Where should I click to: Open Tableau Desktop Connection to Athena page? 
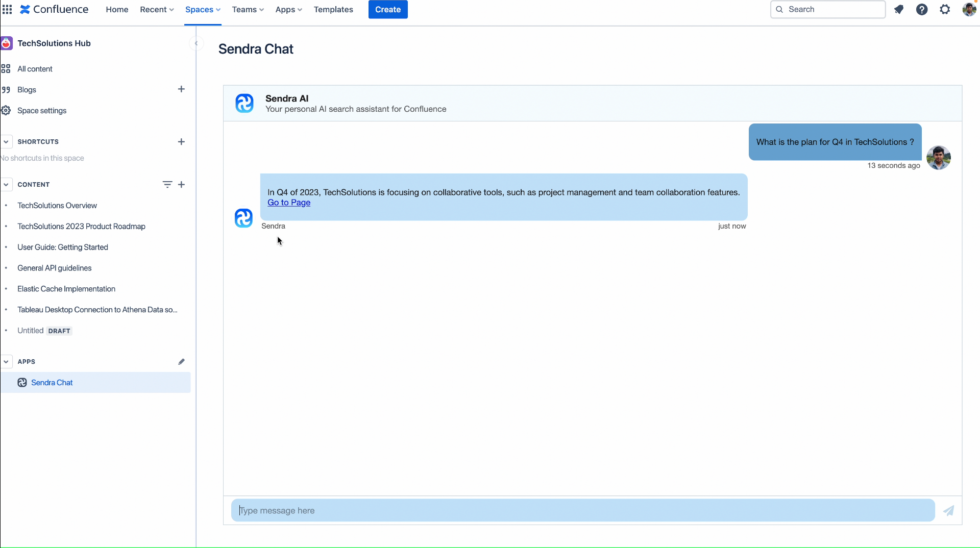pyautogui.click(x=97, y=310)
